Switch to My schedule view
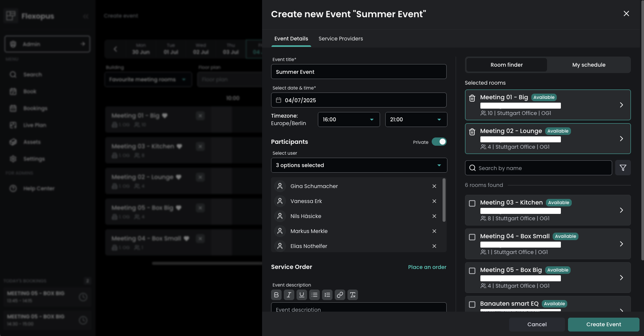This screenshot has height=336, width=644. pos(589,65)
